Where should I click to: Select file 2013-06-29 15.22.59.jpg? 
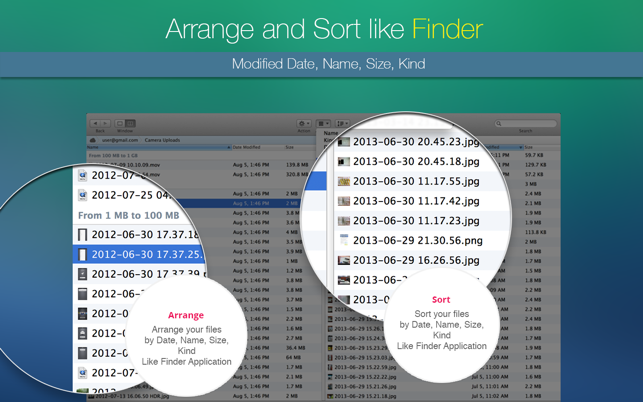[365, 367]
